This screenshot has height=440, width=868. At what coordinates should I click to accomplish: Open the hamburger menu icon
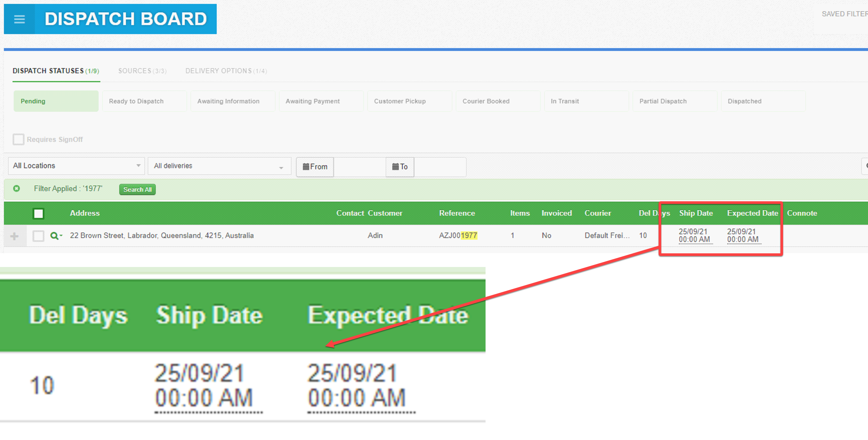(x=19, y=19)
